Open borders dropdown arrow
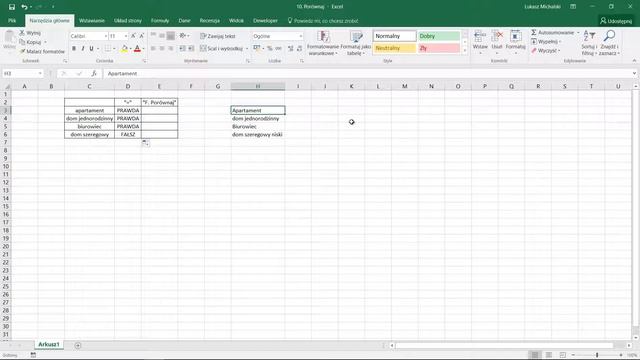640x360 pixels. [114, 49]
